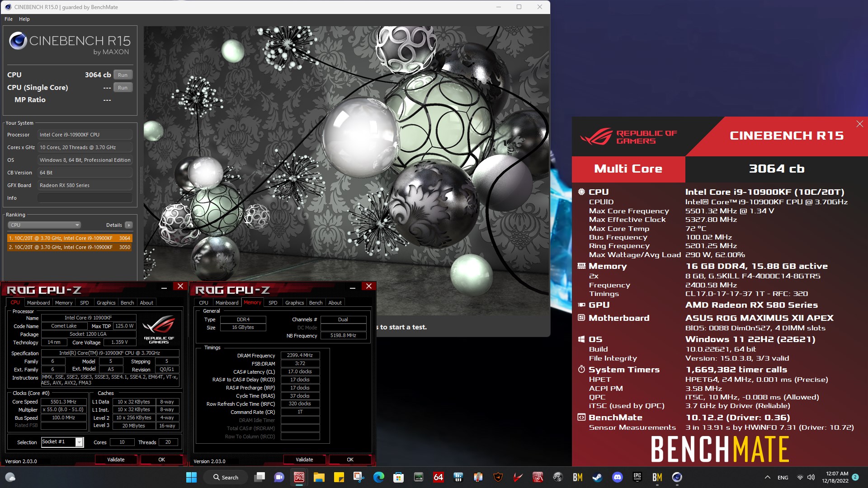Open the Bench tab in left CPU-Z

[x=127, y=303]
